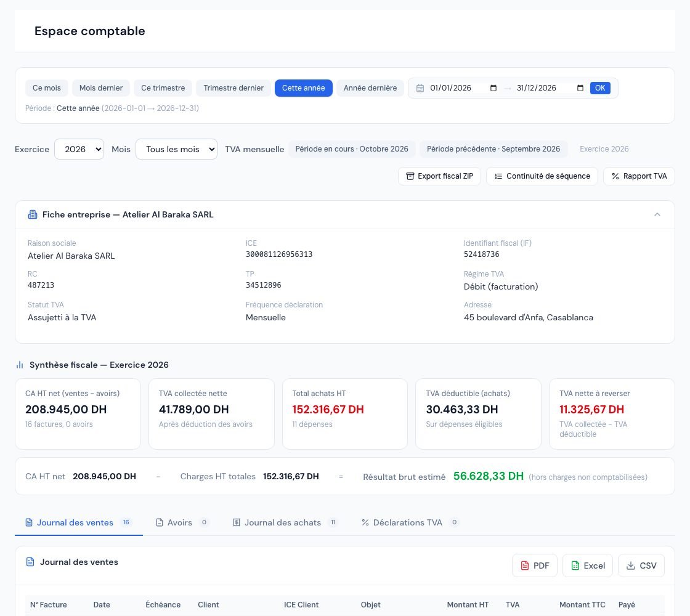Click the TVA nette à reverser amount 11.325,67 DH

point(592,410)
